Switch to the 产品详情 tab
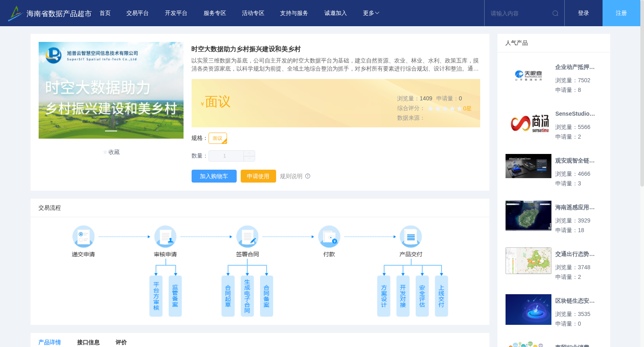Viewport: 644px width, 347px height. pos(50,342)
